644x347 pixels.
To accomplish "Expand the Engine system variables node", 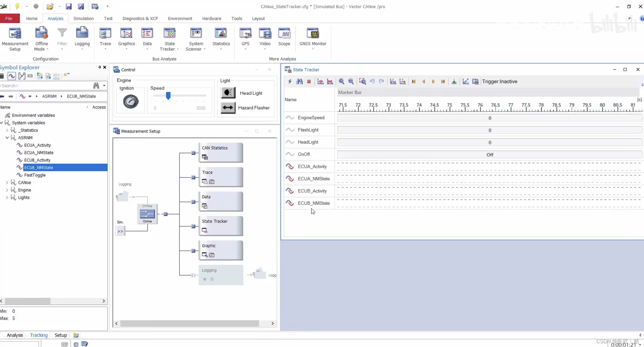I will (7, 190).
